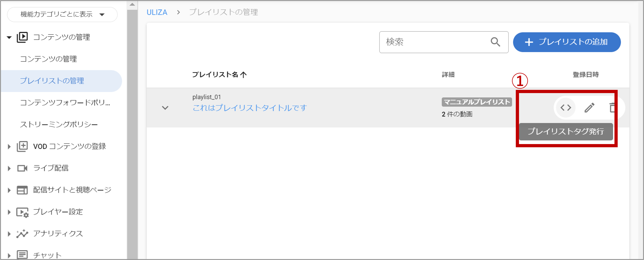The height and width of the screenshot is (260, 644).
Task: Click the プレイヤー設定 icon in sidebar
Action: [x=22, y=212]
